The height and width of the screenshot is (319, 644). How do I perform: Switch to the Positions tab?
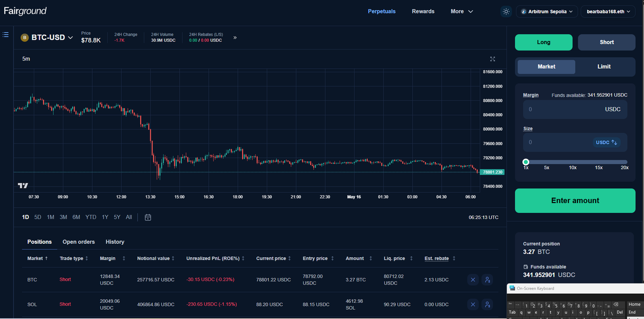point(39,242)
